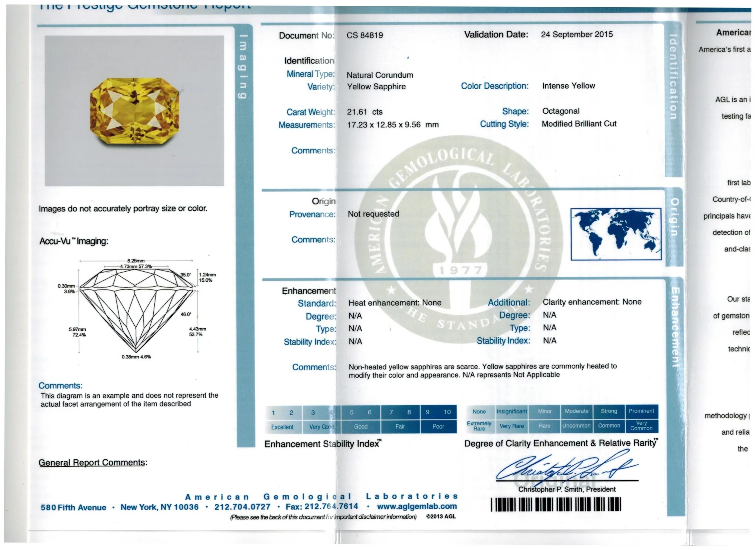Click the barcode under the signature

pos(556,504)
